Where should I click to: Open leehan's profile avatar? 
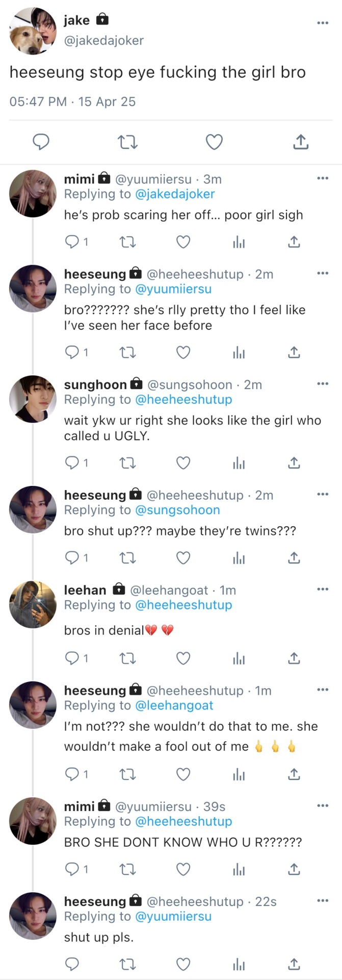33,604
